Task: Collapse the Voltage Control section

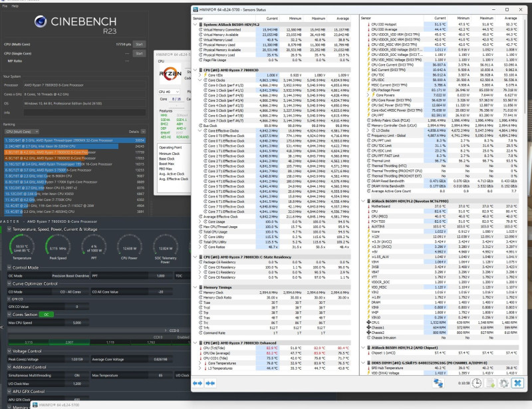Action: pyautogui.click(x=9, y=351)
